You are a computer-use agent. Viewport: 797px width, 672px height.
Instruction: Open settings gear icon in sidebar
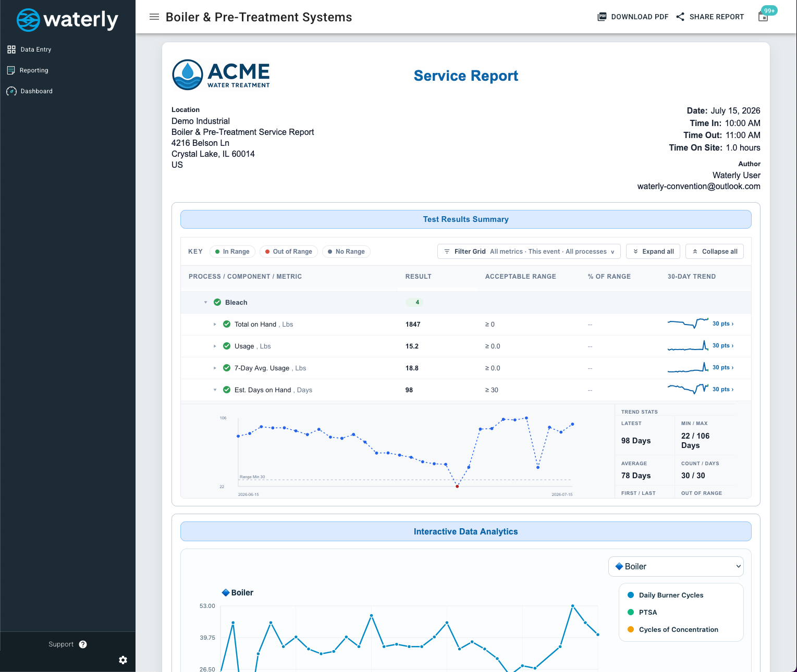point(123,660)
